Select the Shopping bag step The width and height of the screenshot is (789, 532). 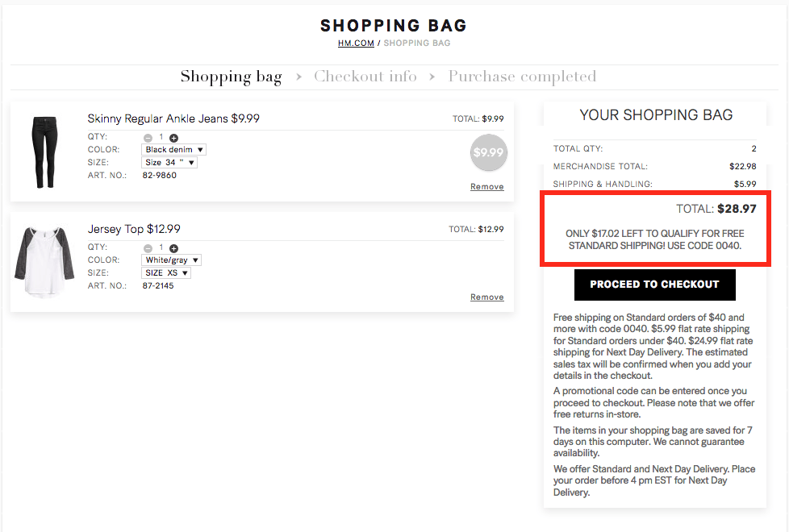pyautogui.click(x=231, y=77)
